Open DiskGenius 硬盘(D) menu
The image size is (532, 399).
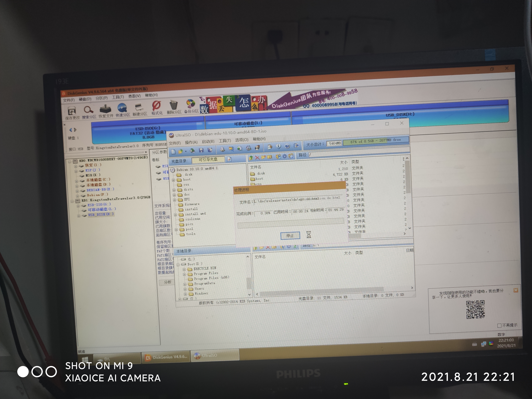tap(85, 99)
